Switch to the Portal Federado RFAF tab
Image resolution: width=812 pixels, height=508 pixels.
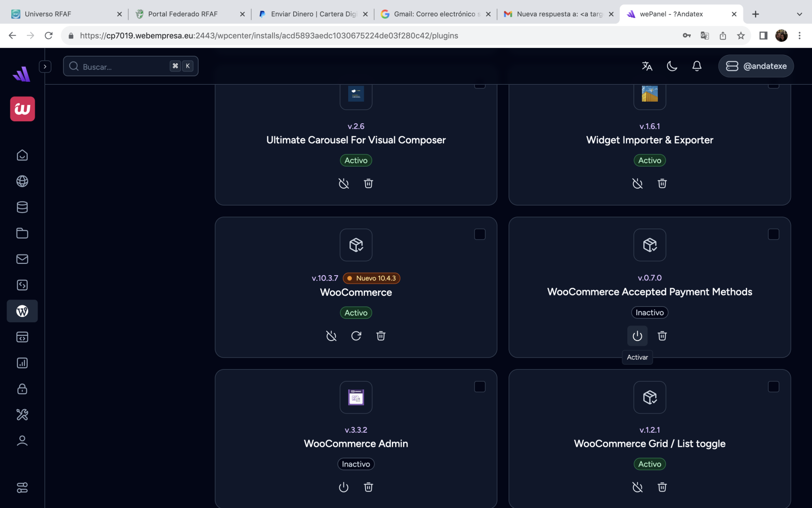pyautogui.click(x=183, y=14)
